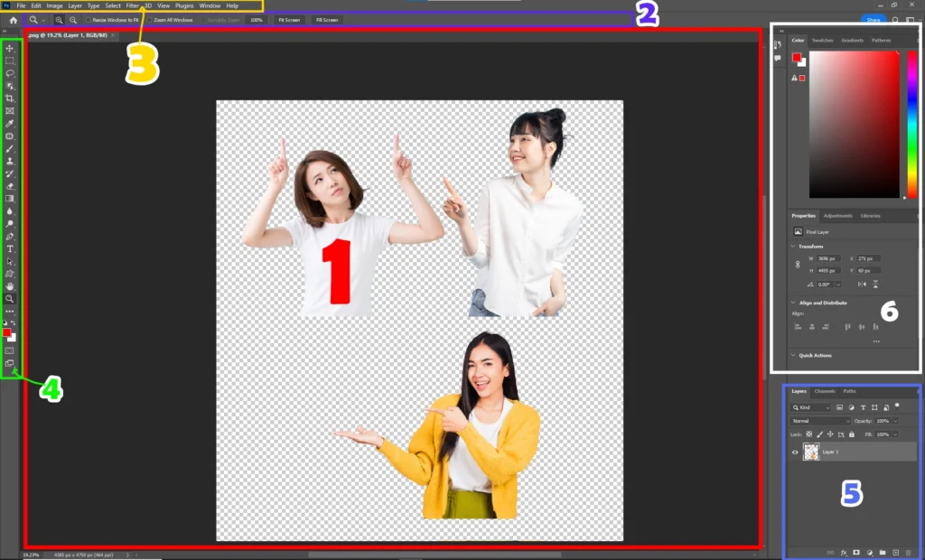Select the Zoom tool in toolbar
Screen dimensions: 925x560
pos(9,299)
